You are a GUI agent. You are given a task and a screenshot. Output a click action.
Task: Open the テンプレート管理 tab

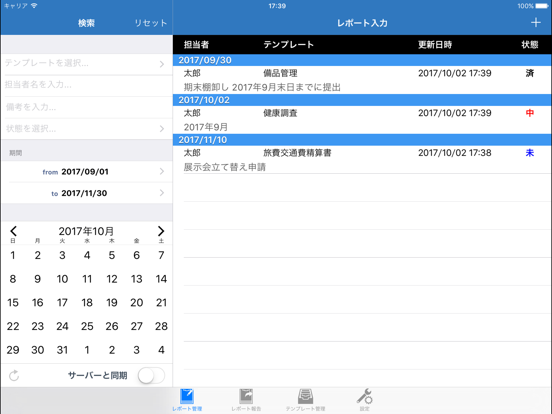tap(305, 400)
